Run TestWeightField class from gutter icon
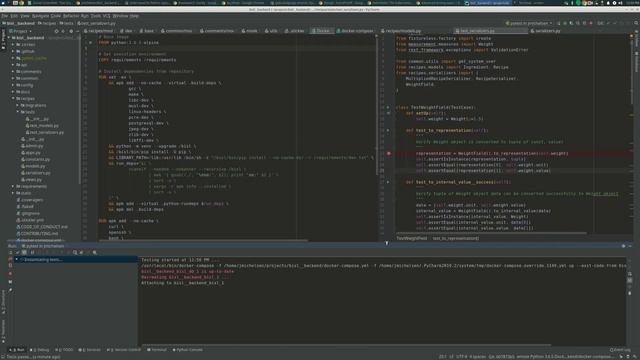The image size is (640, 360). coord(388,107)
